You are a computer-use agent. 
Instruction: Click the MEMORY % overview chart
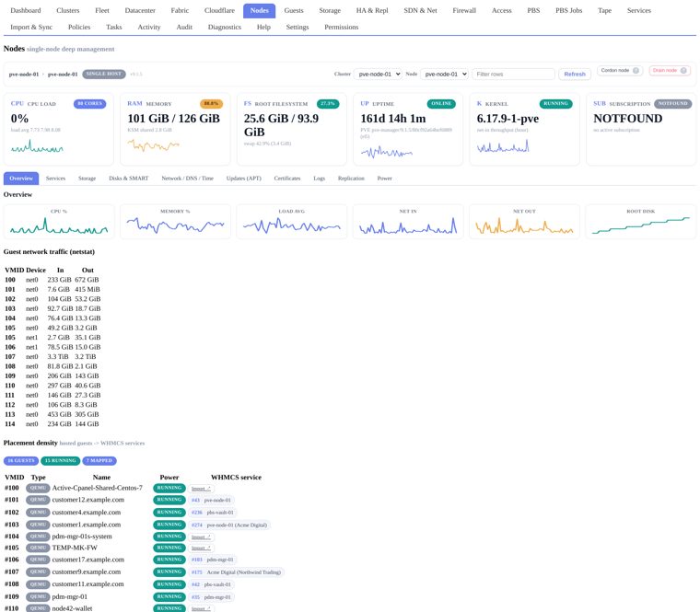(175, 222)
